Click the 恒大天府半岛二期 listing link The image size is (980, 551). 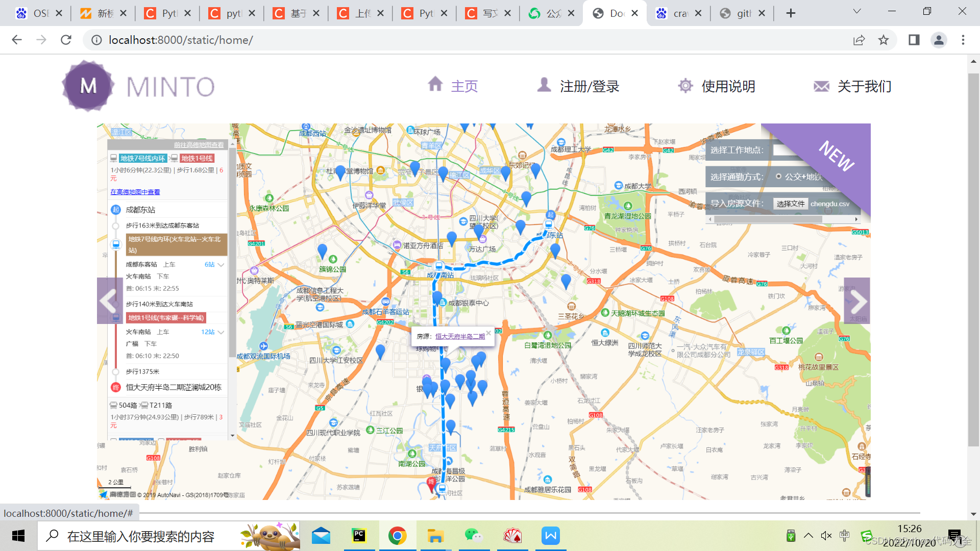(460, 336)
